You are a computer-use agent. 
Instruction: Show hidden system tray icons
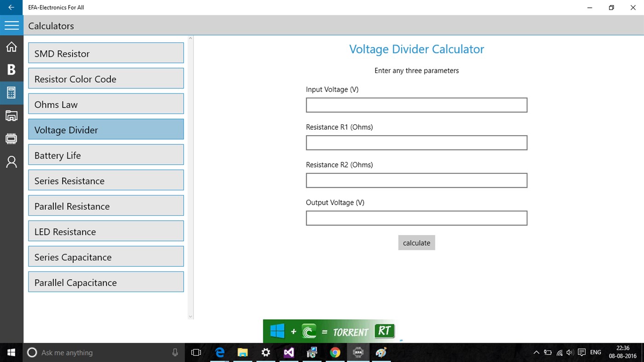[x=536, y=352]
